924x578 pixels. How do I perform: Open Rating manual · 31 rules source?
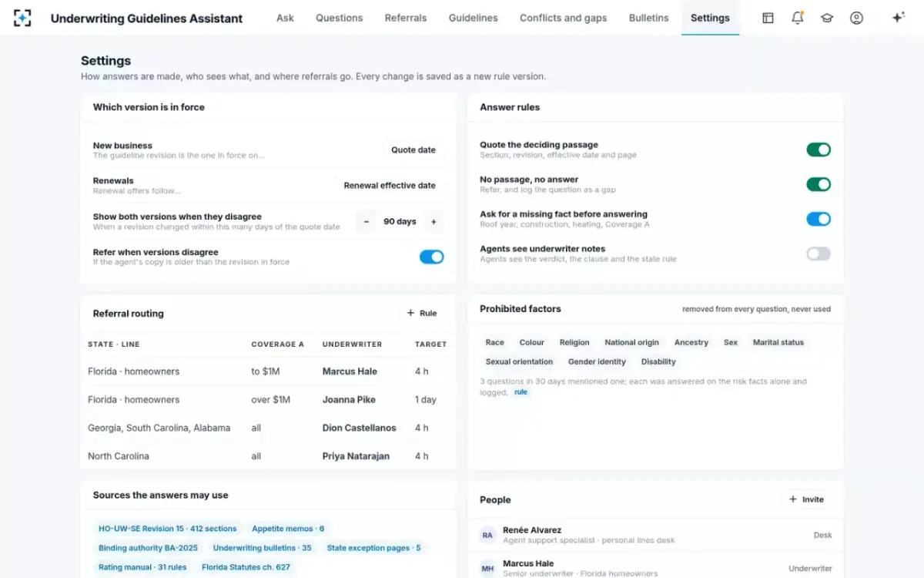142,567
